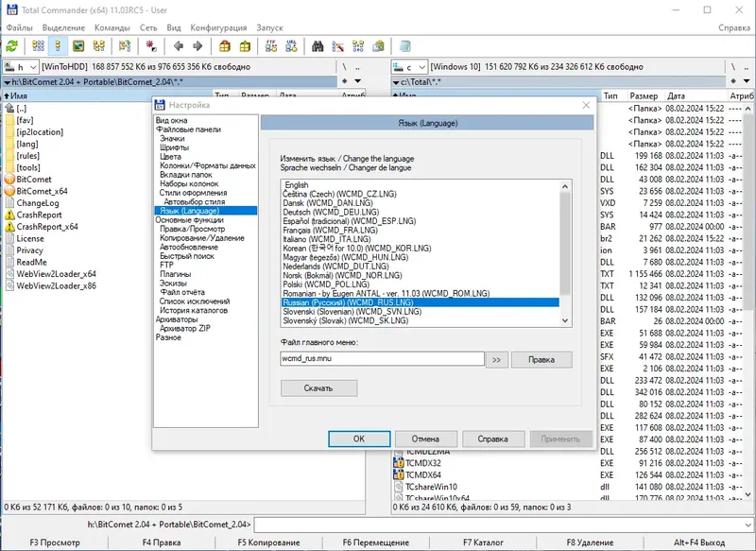
Task: Open new URL connection toolbar icon
Action: click(291, 46)
